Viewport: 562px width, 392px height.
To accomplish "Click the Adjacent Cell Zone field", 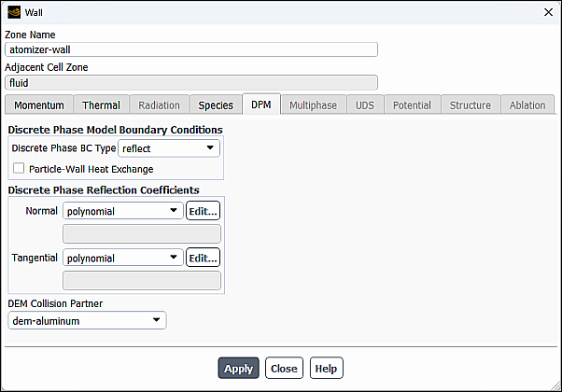I will pos(191,82).
